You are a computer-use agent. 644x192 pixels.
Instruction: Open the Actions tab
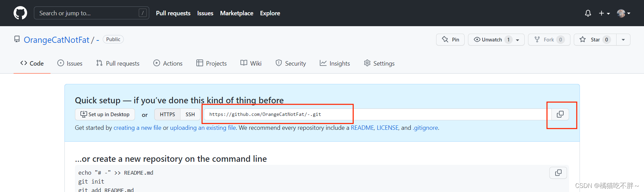click(x=168, y=63)
